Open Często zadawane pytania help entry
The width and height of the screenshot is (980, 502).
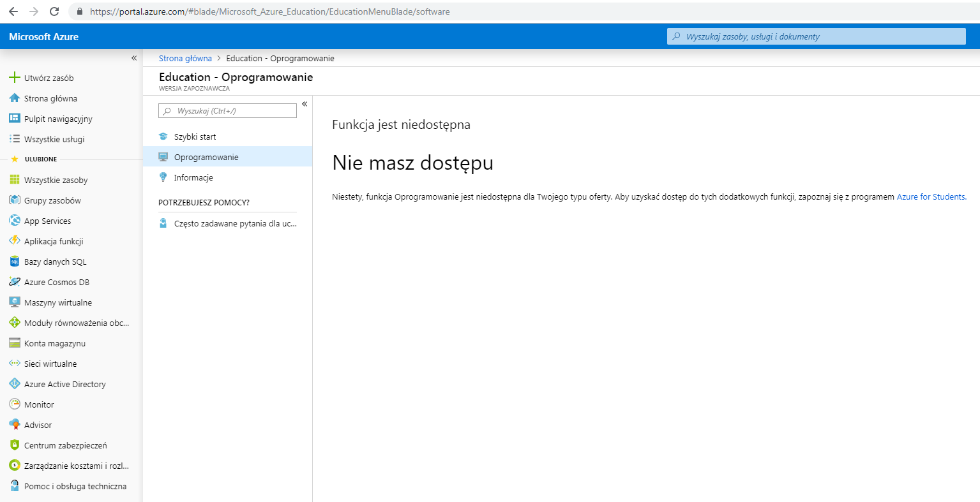click(227, 223)
